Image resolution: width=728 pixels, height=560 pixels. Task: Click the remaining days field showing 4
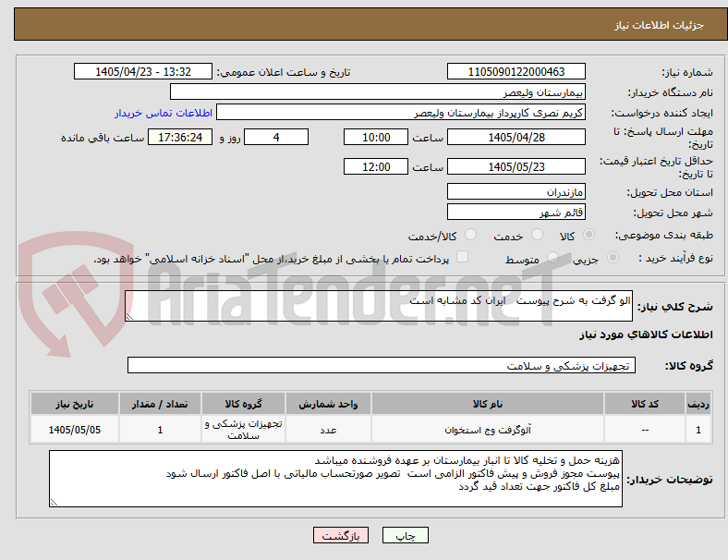(x=276, y=138)
